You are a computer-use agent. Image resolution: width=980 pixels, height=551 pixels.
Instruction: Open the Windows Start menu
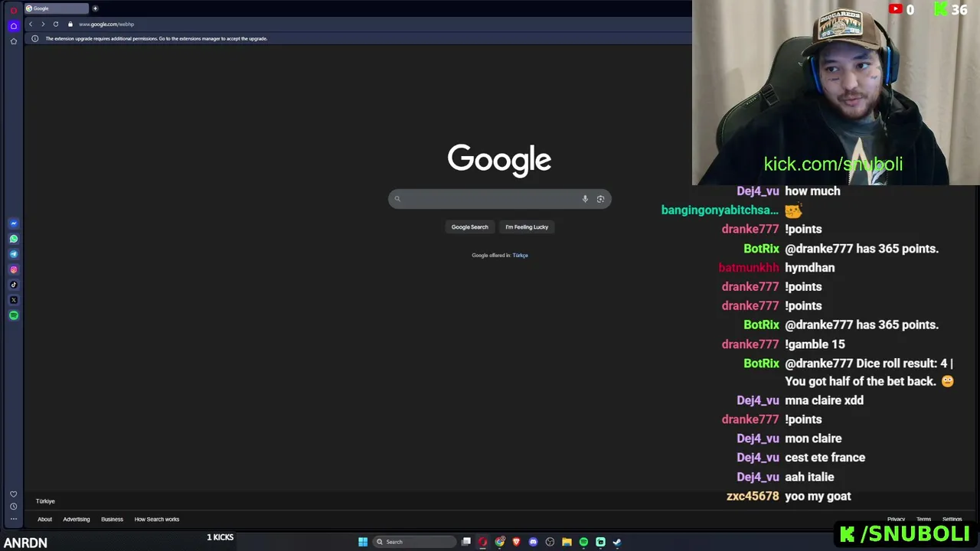click(363, 542)
